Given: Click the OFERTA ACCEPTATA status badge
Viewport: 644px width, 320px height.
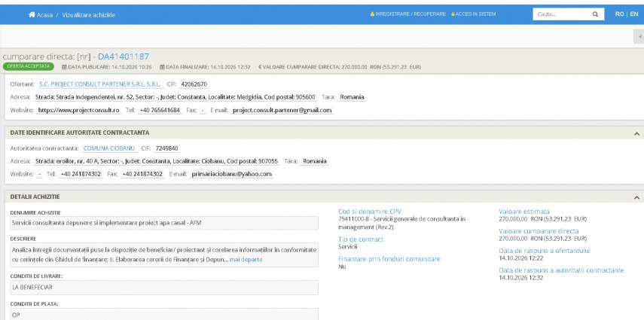Looking at the screenshot, I should pyautogui.click(x=29, y=66).
